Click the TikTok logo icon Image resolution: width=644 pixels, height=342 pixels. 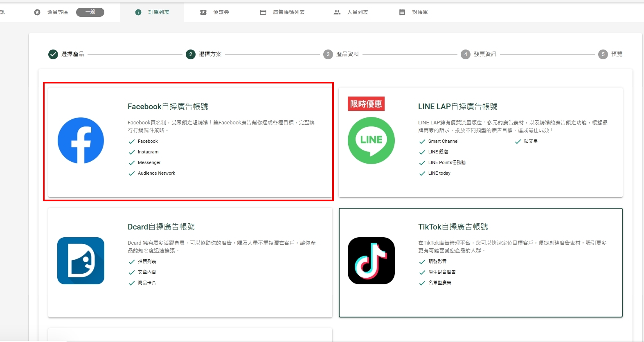point(371,261)
